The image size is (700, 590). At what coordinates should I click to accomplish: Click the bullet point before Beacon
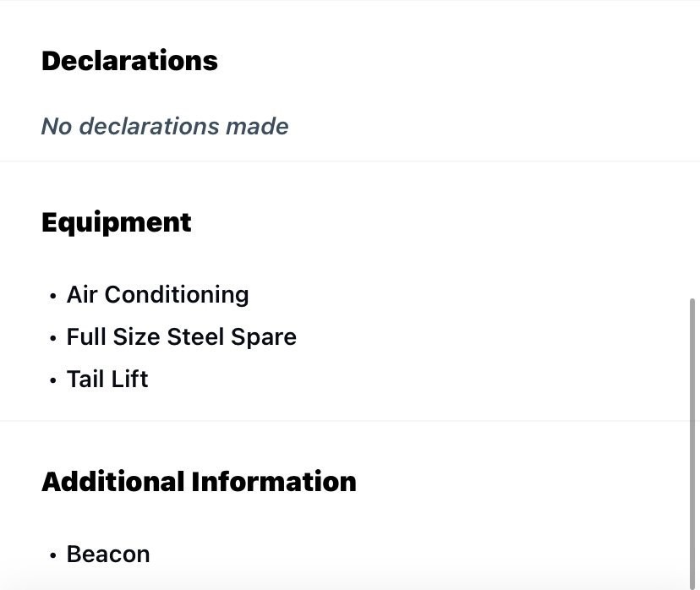(53, 556)
